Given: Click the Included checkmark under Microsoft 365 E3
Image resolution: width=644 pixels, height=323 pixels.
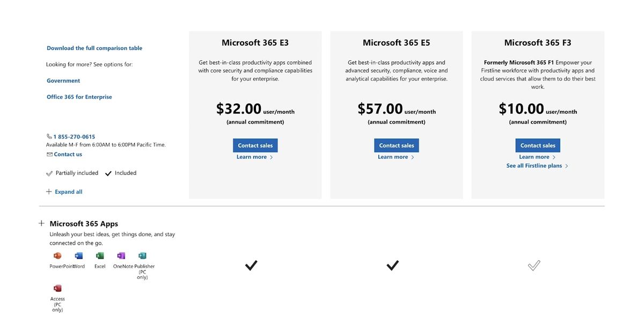Looking at the screenshot, I should pos(251,265).
